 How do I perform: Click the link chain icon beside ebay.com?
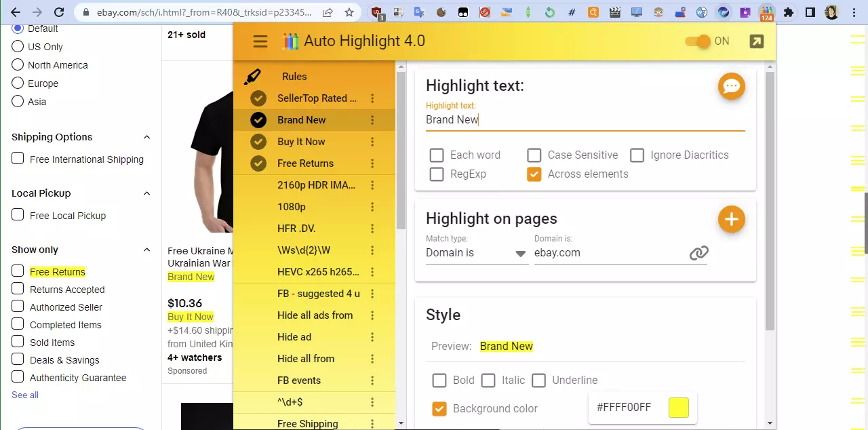tap(698, 253)
